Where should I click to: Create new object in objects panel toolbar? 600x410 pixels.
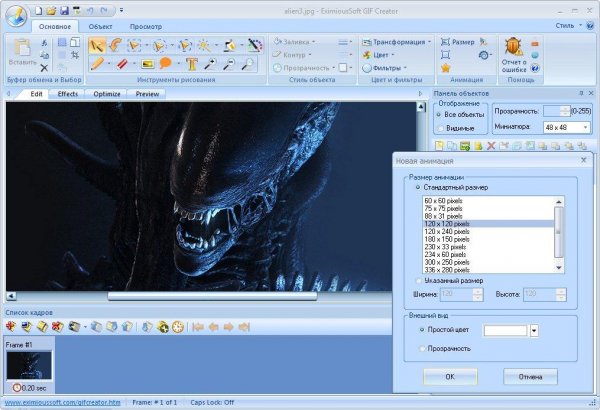(439, 145)
